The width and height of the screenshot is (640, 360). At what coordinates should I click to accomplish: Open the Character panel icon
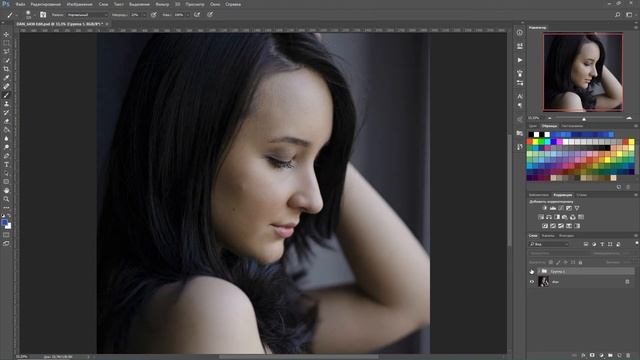click(520, 96)
